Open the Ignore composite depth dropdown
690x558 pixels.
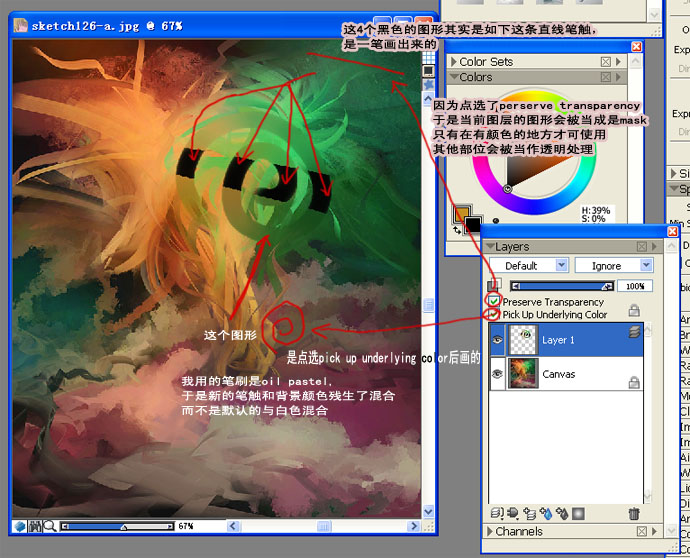[x=614, y=265]
